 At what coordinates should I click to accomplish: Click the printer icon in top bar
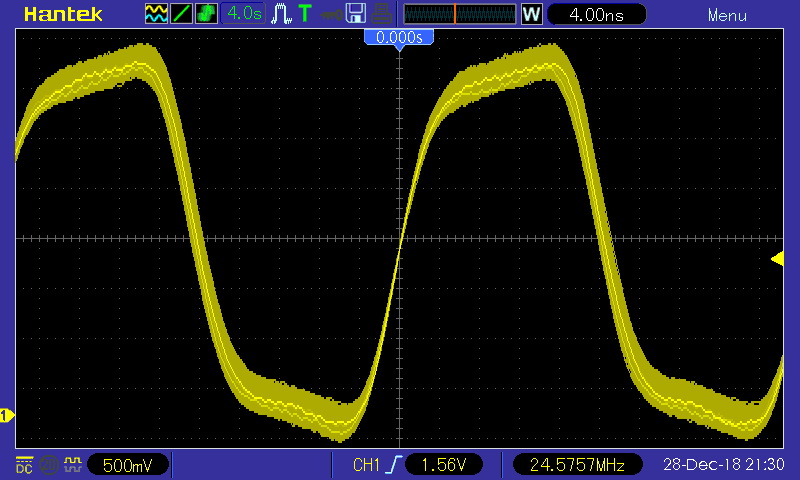click(381, 14)
